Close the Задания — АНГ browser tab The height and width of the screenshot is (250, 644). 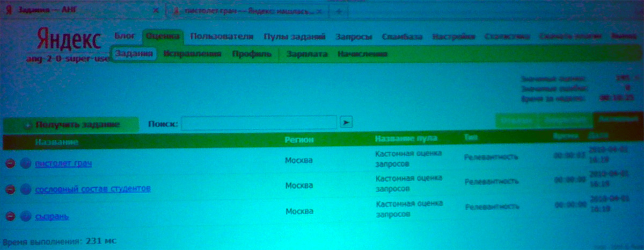point(156,11)
